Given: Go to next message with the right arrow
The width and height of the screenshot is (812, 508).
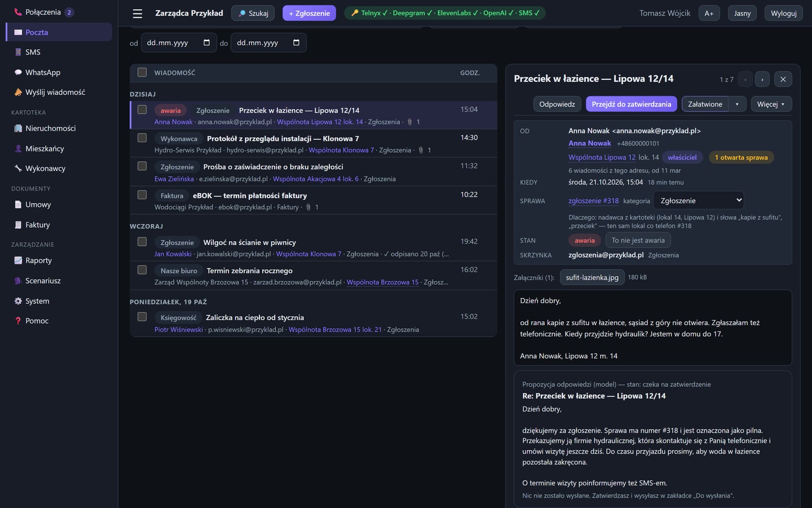Looking at the screenshot, I should tap(762, 79).
